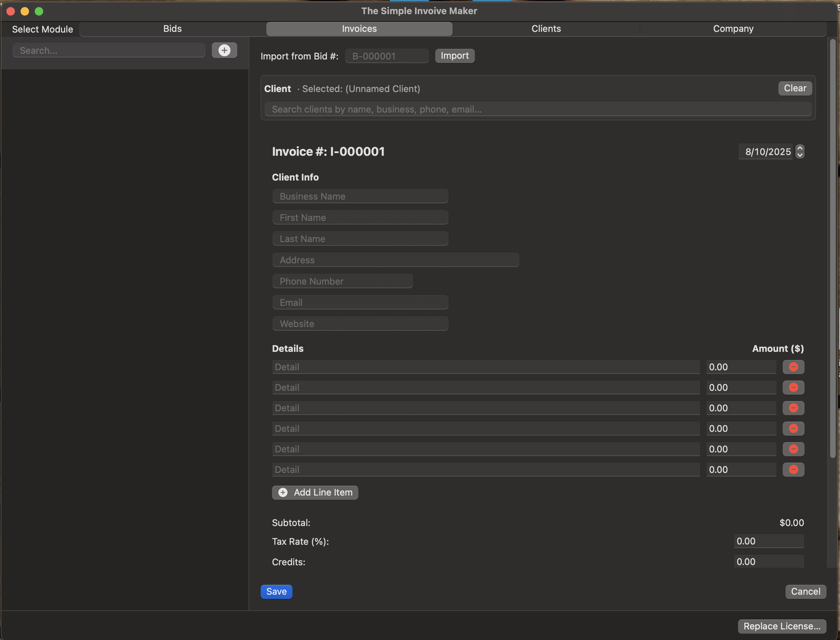
Task: Remove the second detail line item
Action: pos(794,387)
